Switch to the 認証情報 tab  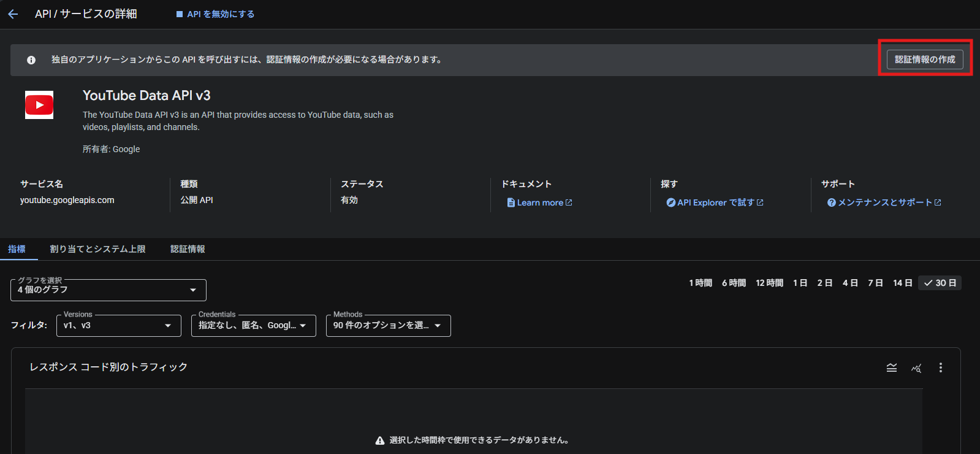188,249
